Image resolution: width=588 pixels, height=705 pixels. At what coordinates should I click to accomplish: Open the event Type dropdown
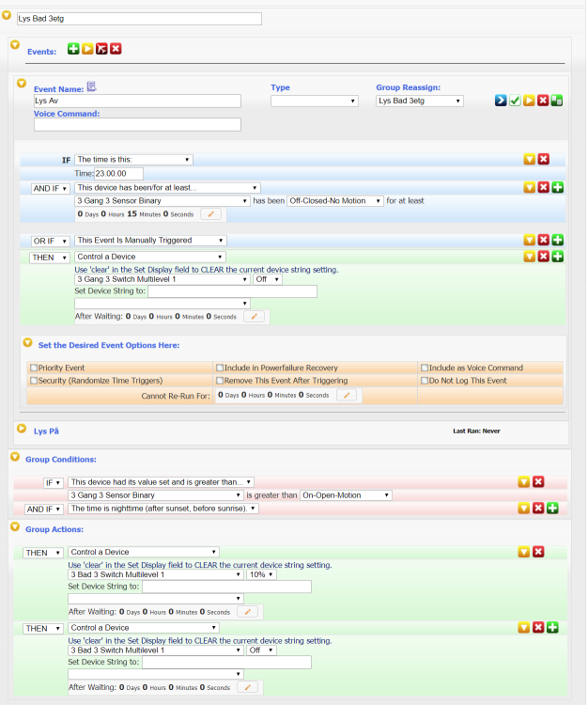[x=314, y=101]
